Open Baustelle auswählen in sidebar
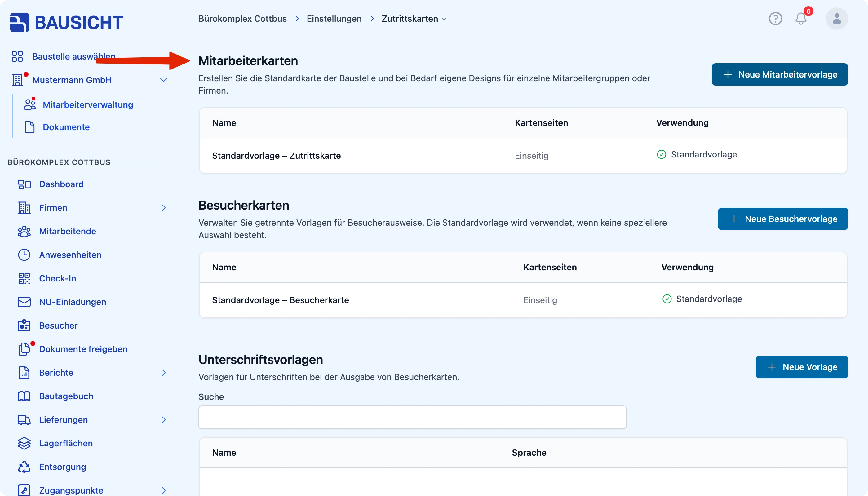 73,56
